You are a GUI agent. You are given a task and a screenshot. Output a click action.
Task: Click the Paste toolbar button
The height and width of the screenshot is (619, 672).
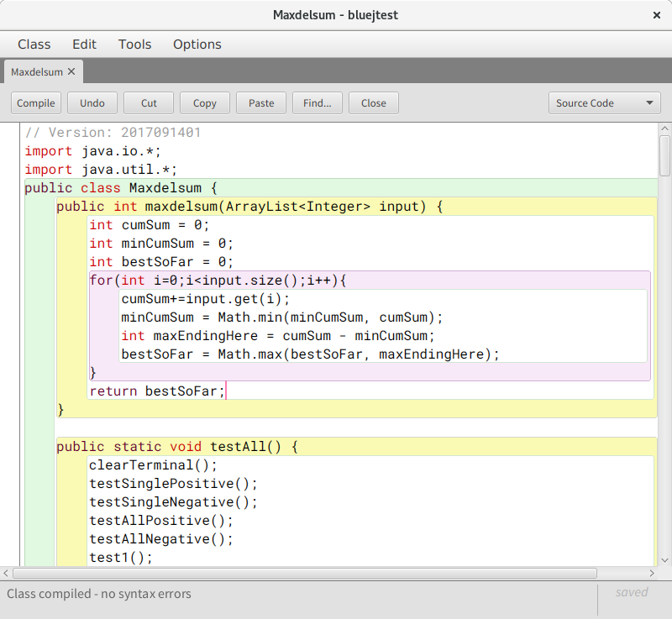pyautogui.click(x=261, y=103)
